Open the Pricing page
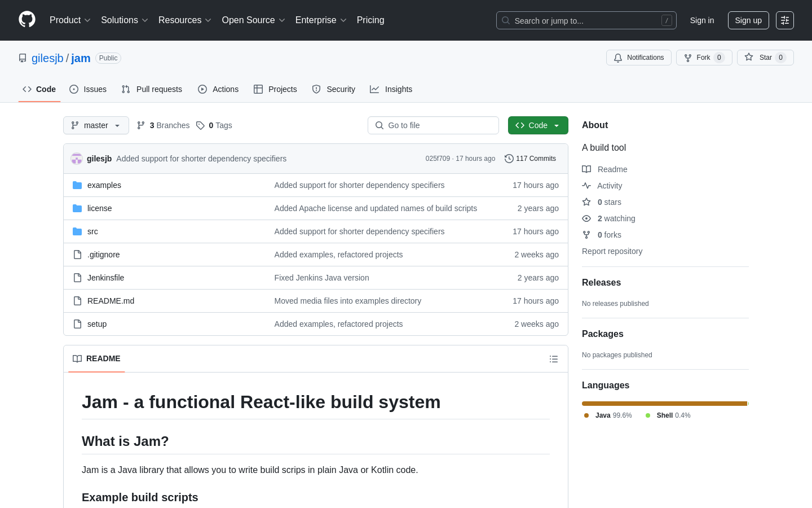 (370, 20)
